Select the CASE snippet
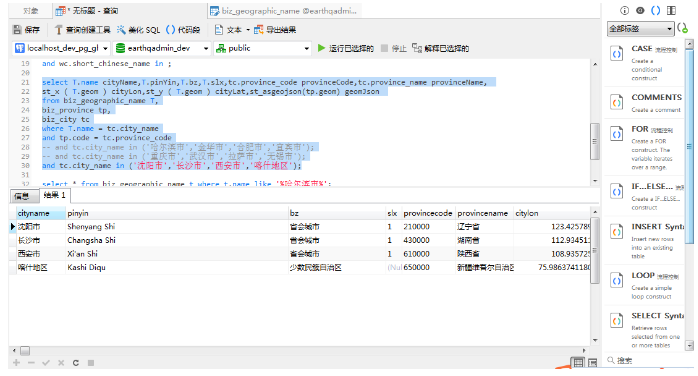The image size is (698, 376). pos(645,63)
